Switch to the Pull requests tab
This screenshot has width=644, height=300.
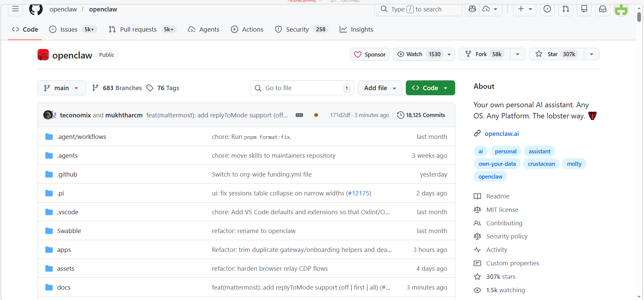point(142,29)
